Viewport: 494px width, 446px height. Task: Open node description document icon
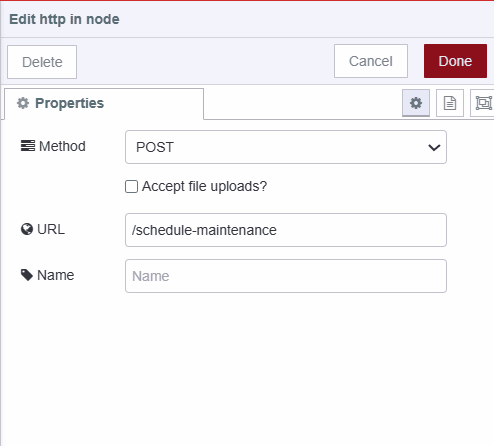450,103
